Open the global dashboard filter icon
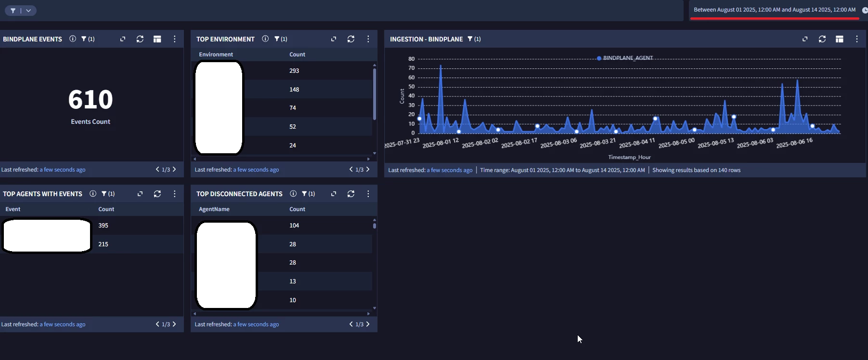This screenshot has width=868, height=360. point(13,11)
